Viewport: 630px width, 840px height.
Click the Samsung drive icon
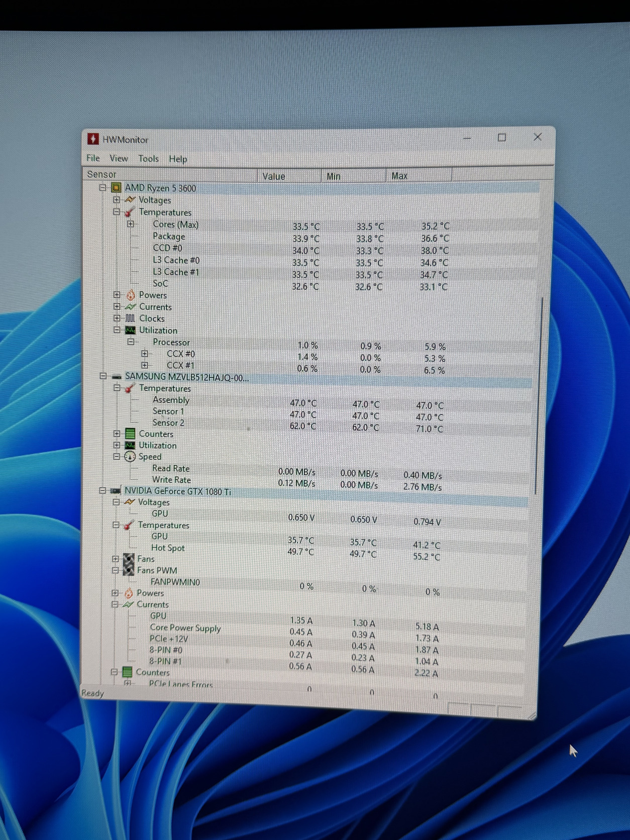tap(117, 377)
